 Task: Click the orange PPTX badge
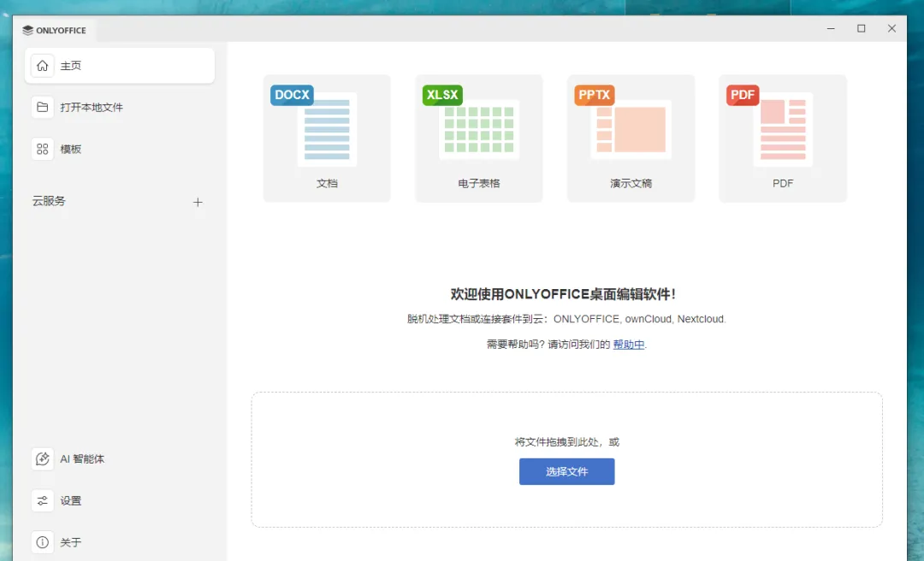(x=594, y=95)
